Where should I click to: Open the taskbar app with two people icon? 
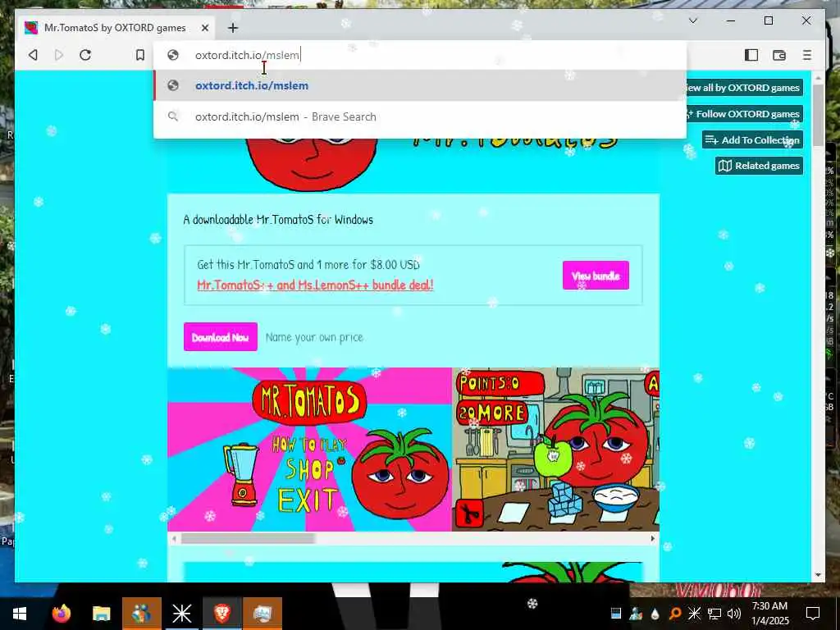141,614
